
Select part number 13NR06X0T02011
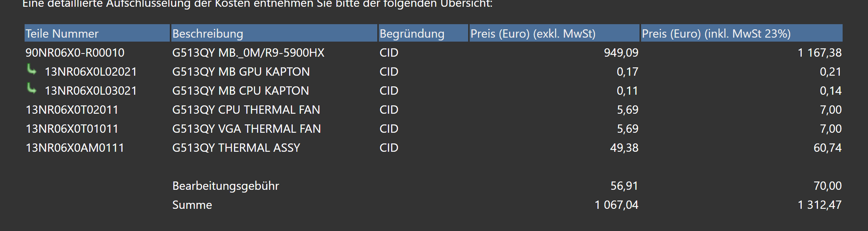(x=72, y=110)
